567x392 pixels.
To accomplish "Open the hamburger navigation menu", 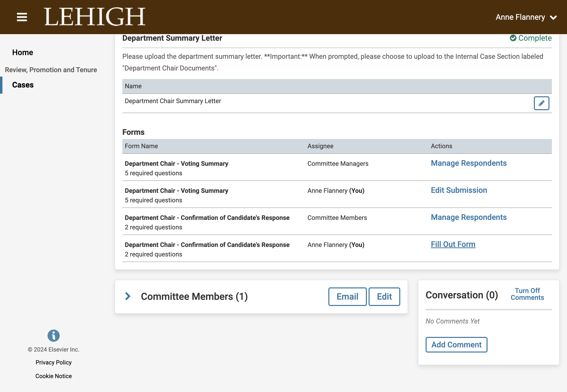I will [x=22, y=17].
